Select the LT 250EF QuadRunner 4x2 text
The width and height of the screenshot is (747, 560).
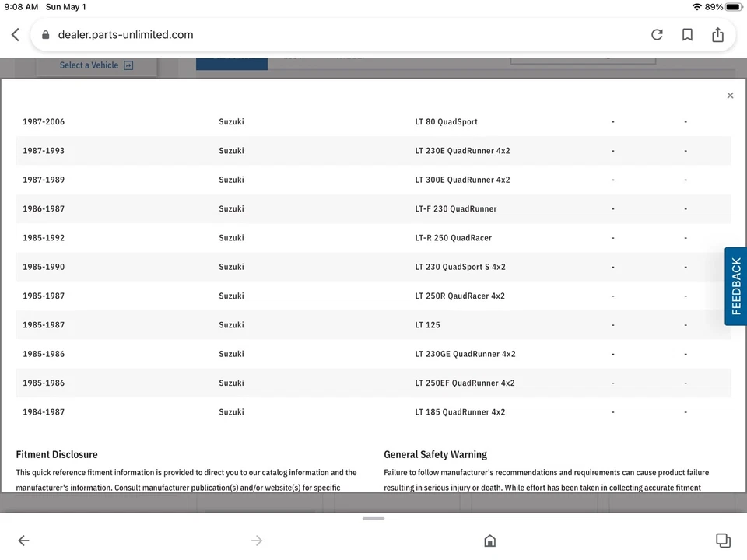[x=465, y=383]
